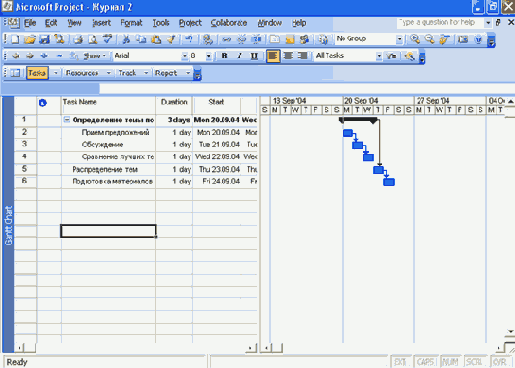515x368 pixels.
Task: Zoom out on the Gantt timescale
Action: [429, 39]
